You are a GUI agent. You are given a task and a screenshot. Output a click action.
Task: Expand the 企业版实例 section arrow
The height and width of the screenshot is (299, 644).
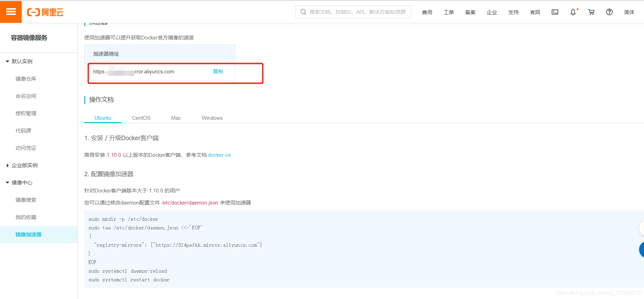tap(7, 165)
